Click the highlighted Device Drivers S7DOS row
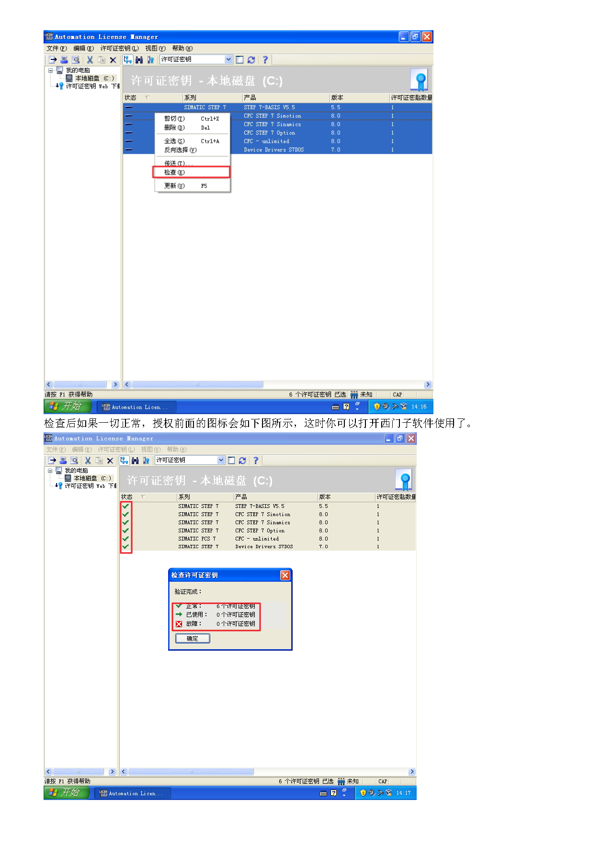Image resolution: width=614 pixels, height=868 pixels. [278, 150]
